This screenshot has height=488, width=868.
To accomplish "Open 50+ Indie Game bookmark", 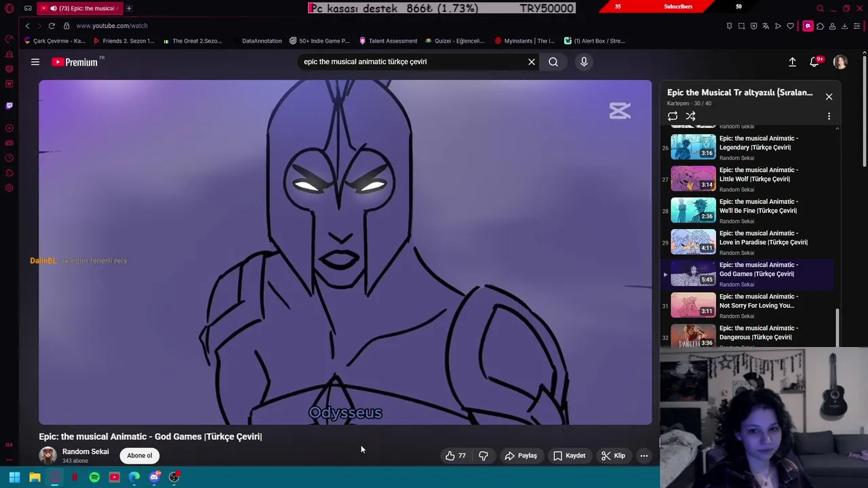I will 319,41.
